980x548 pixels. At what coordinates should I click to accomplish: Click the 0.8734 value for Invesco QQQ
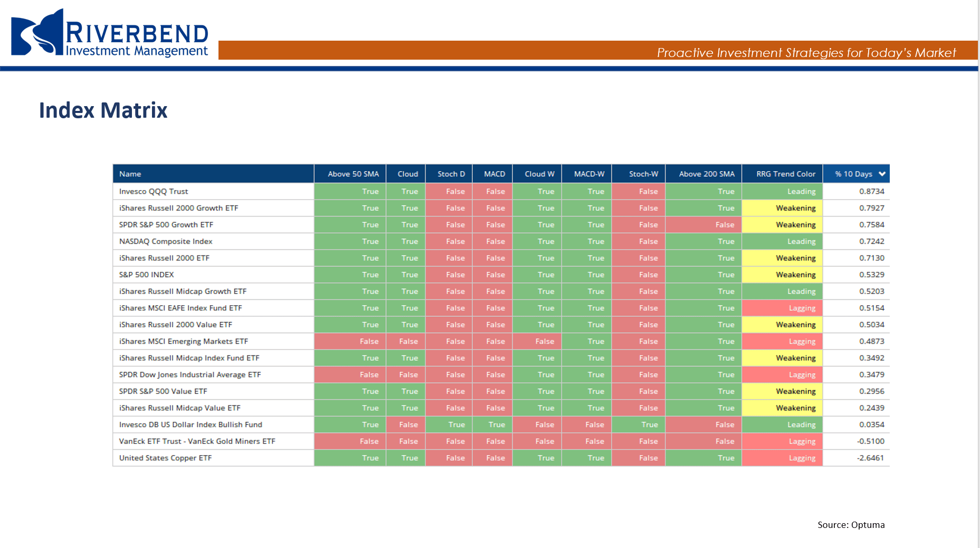[x=871, y=191]
